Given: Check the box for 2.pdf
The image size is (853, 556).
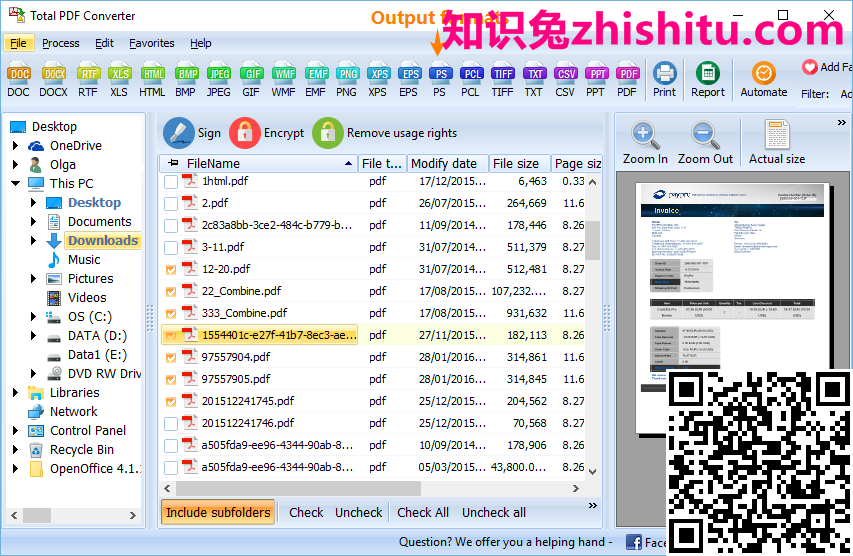Looking at the screenshot, I should click(x=171, y=203).
